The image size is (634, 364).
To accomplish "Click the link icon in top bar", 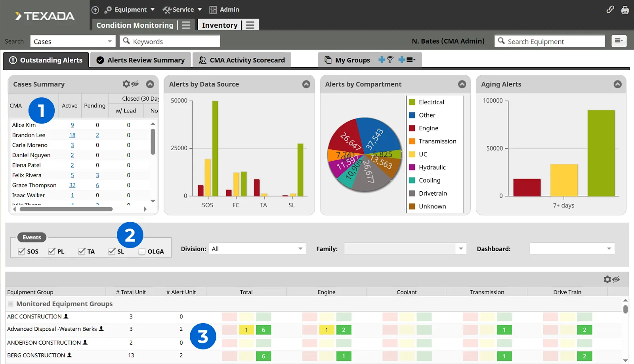I will 610,10.
